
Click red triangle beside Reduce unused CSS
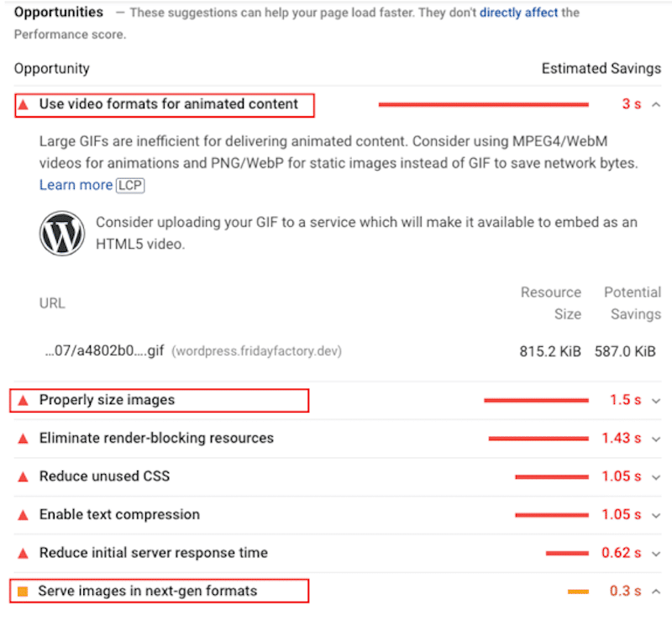tap(24, 477)
